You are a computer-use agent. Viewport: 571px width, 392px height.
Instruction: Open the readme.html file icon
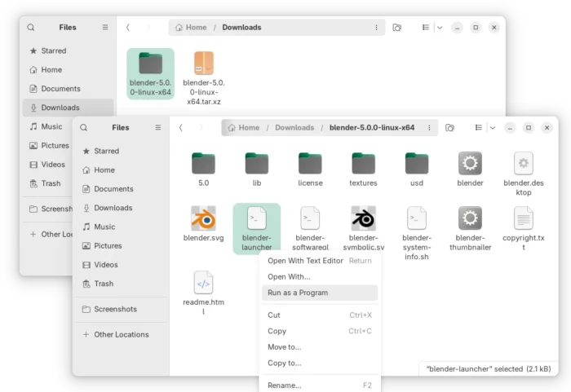[203, 283]
